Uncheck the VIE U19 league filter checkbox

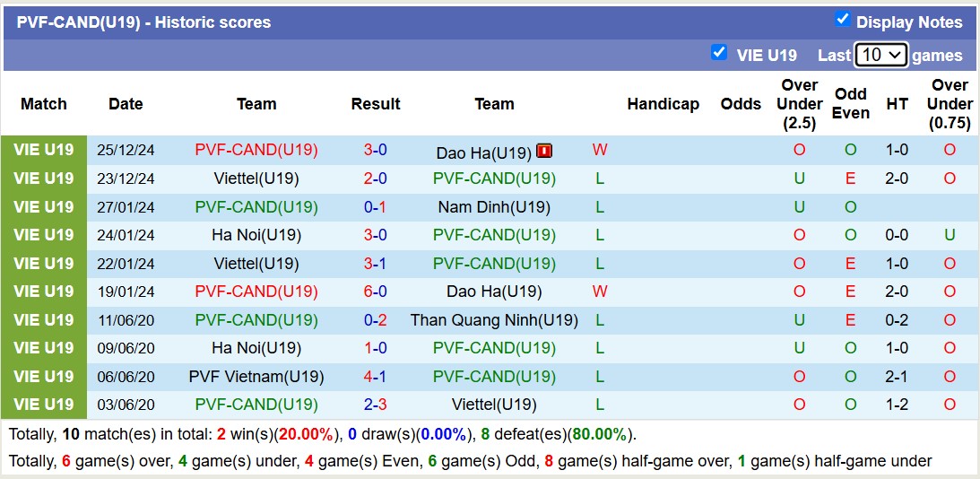point(718,52)
